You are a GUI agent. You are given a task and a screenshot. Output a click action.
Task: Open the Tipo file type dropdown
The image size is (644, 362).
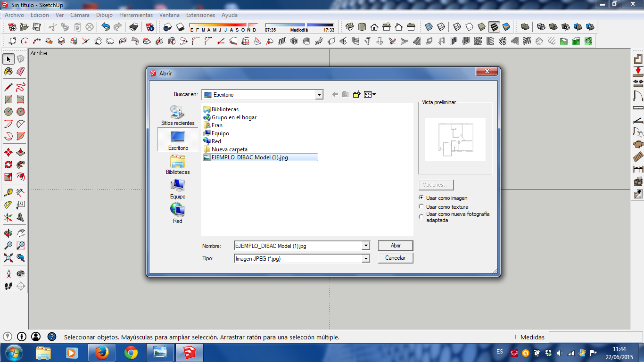[366, 258]
